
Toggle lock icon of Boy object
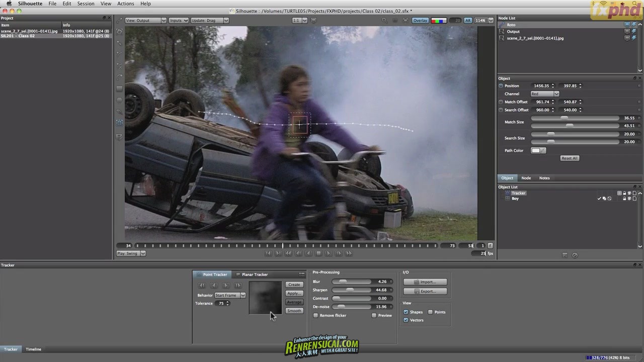(624, 199)
